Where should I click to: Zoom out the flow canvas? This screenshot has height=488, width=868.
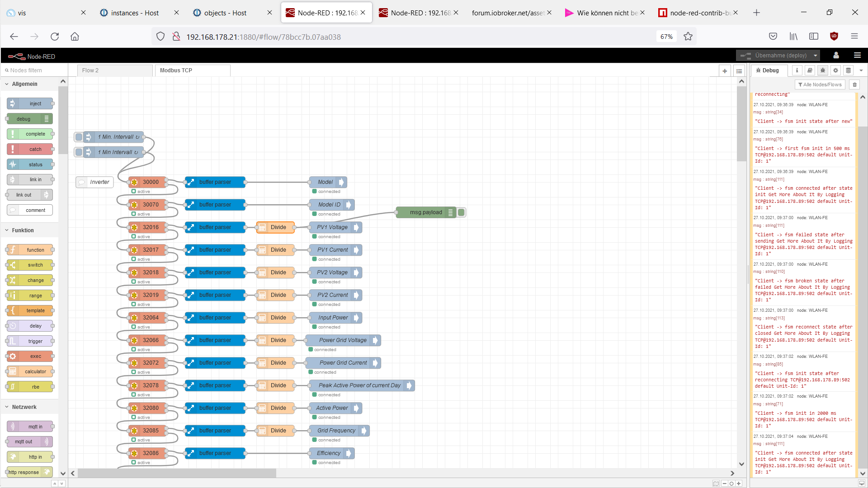click(x=724, y=483)
